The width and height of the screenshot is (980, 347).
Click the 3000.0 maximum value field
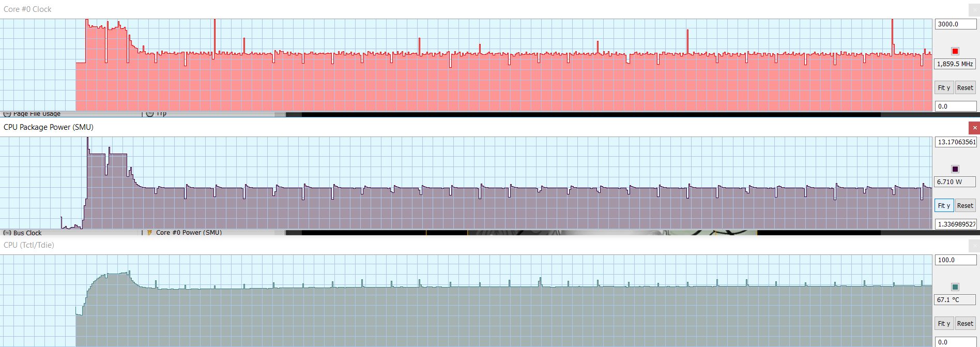(955, 24)
